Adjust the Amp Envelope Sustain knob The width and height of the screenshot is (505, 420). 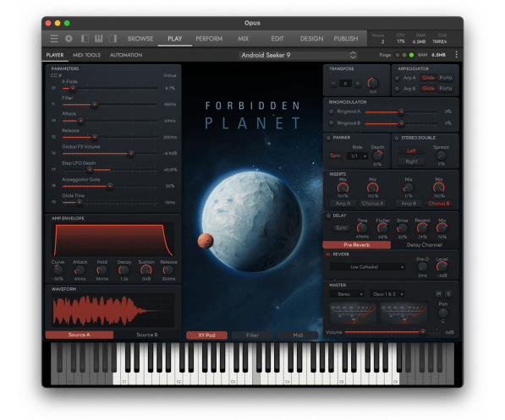[145, 270]
